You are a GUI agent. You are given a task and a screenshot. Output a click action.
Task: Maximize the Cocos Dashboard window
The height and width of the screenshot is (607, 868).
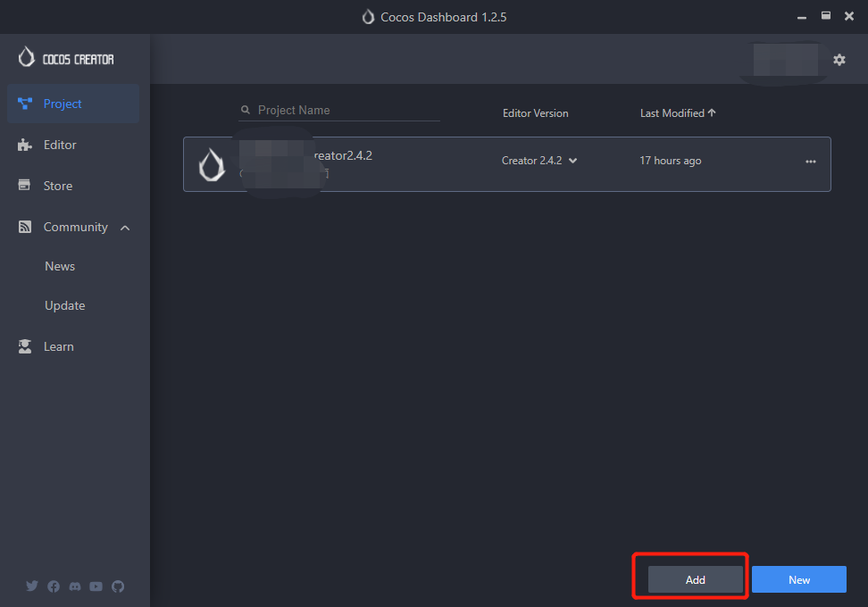click(x=825, y=16)
